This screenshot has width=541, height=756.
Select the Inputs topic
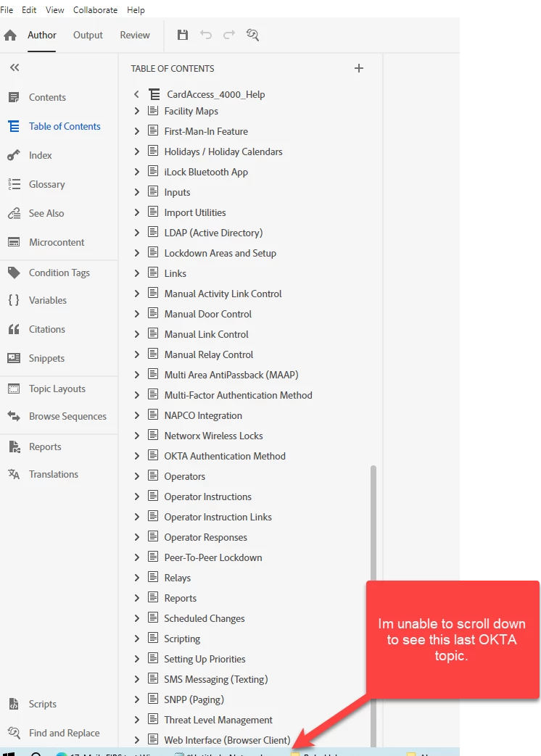[x=177, y=192]
